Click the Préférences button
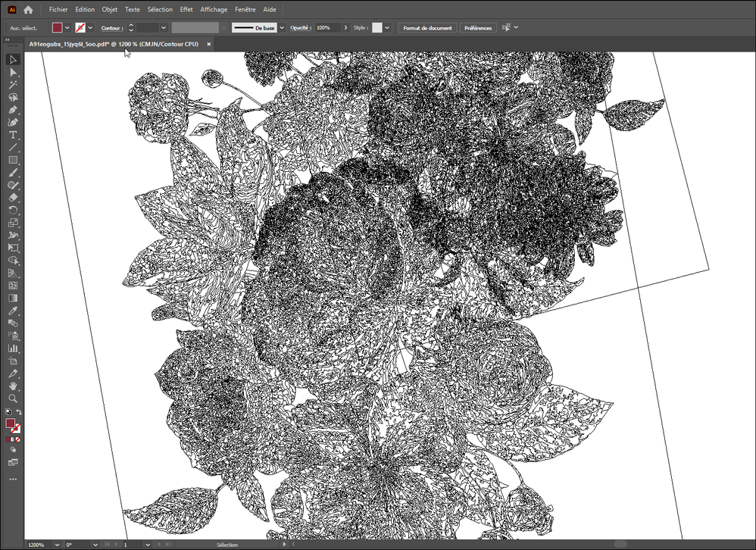Screen dimensions: 756x550 [478, 28]
